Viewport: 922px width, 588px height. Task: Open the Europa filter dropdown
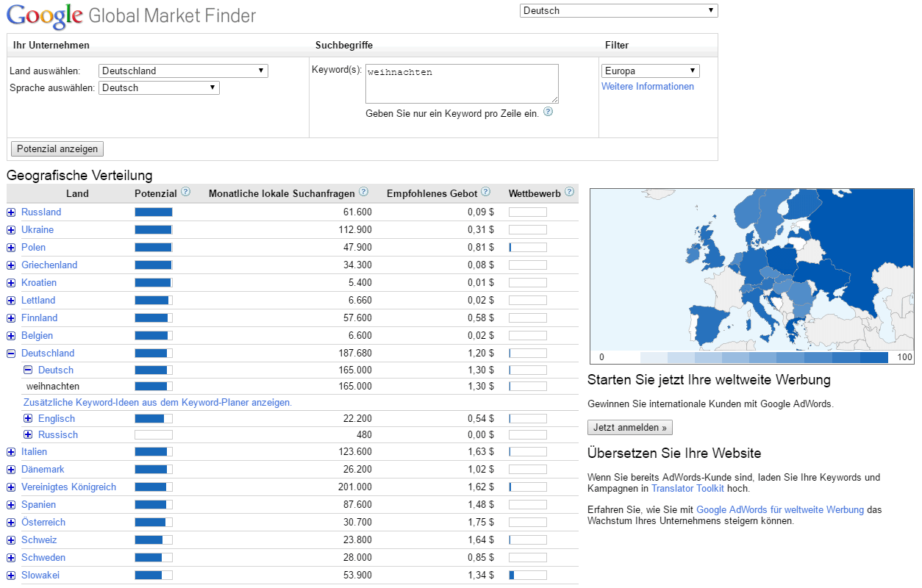coord(650,71)
